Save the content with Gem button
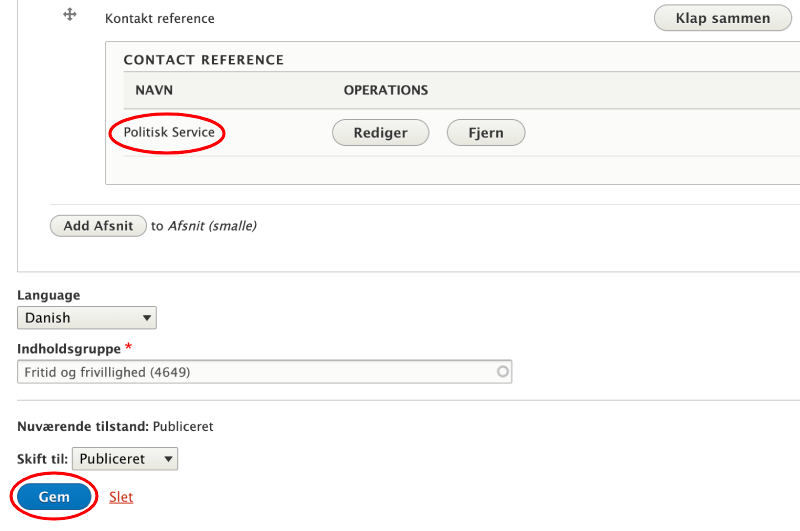Viewport: 800px width, 531px height. tap(54, 497)
